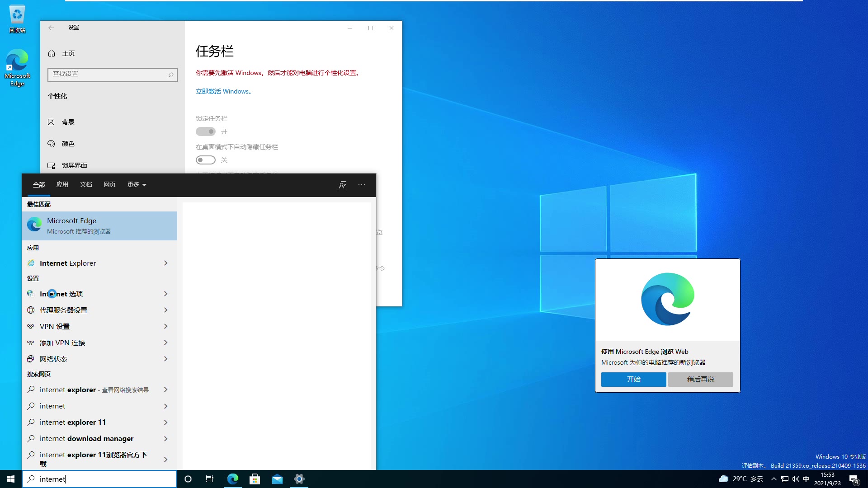Image resolution: width=868 pixels, height=488 pixels.
Task: Click Internet Explorer app icon in results
Action: pyautogui.click(x=31, y=263)
